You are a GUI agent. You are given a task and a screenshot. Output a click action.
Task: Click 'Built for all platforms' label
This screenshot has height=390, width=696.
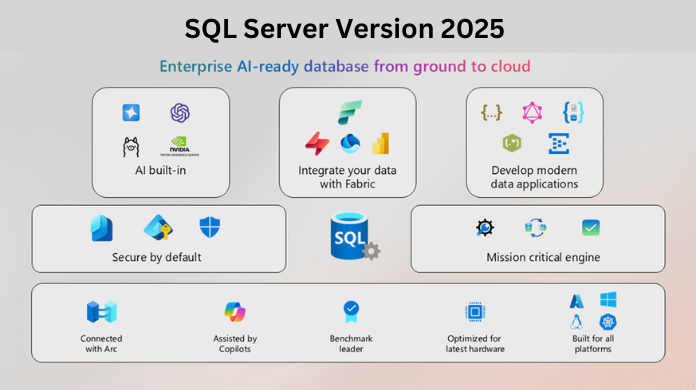593,343
